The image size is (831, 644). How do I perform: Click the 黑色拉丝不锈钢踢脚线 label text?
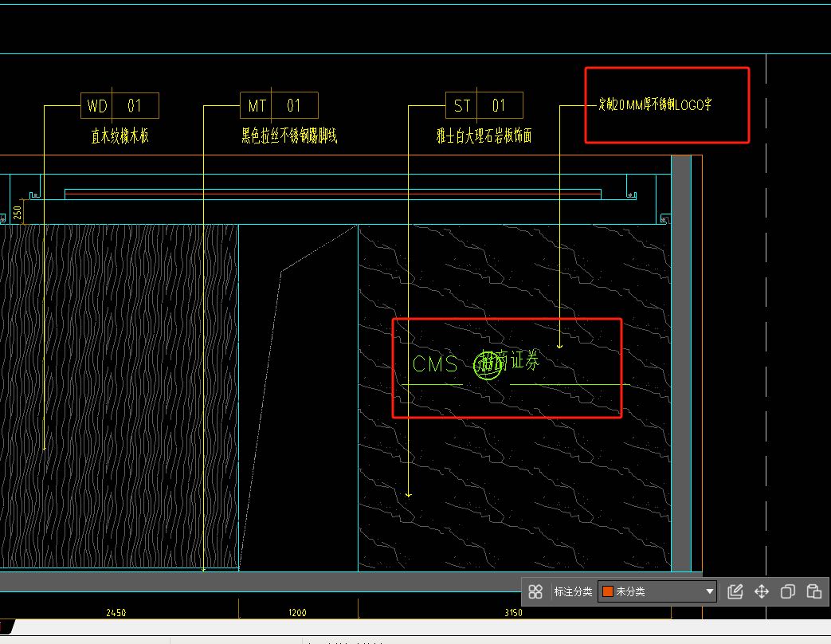[x=289, y=136]
